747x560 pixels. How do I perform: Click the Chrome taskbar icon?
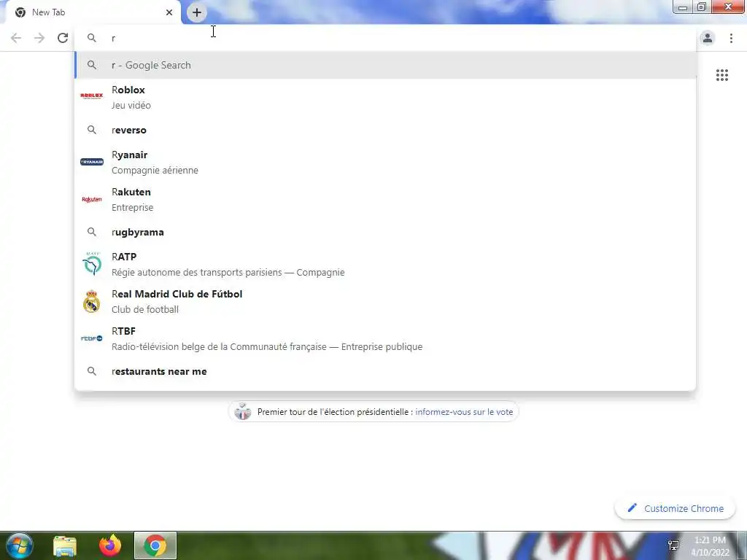[x=155, y=545]
